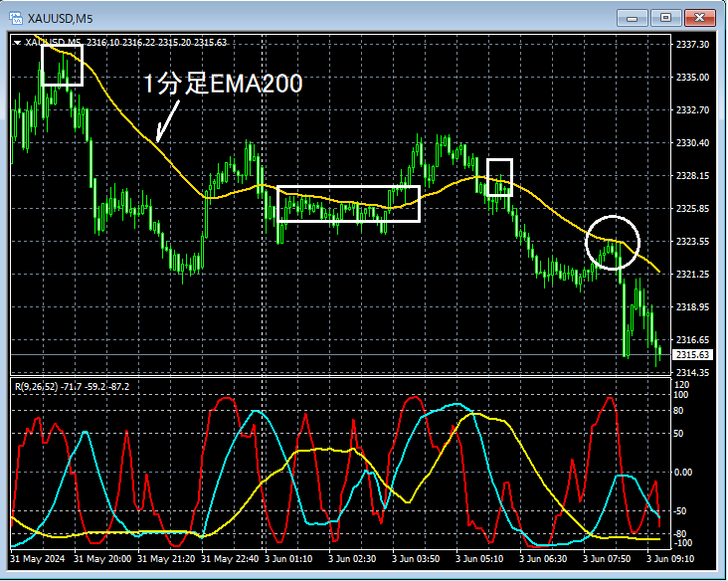Click the OHLC readout ending 2315.63
728x581 pixels.
(x=156, y=42)
